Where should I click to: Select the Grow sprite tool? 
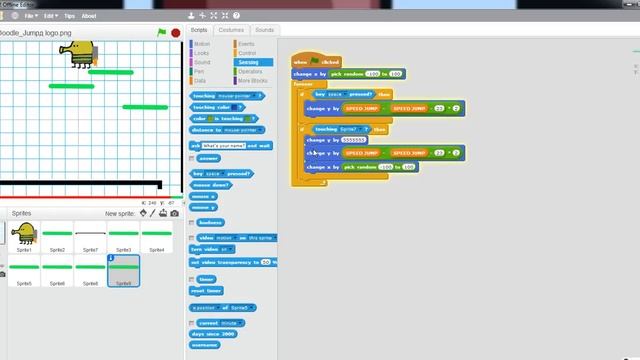pyautogui.click(x=214, y=16)
